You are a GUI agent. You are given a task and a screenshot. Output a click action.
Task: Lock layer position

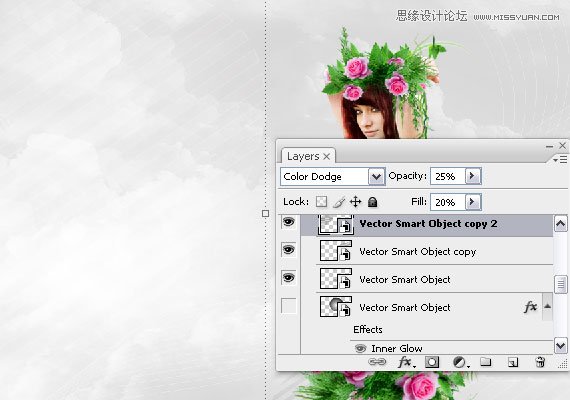[356, 201]
